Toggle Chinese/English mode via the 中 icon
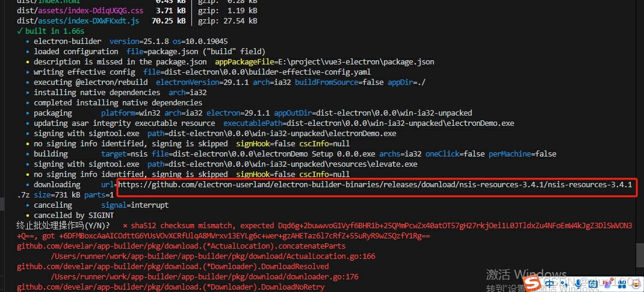Screen dimensions: 644x292 click(550, 284)
